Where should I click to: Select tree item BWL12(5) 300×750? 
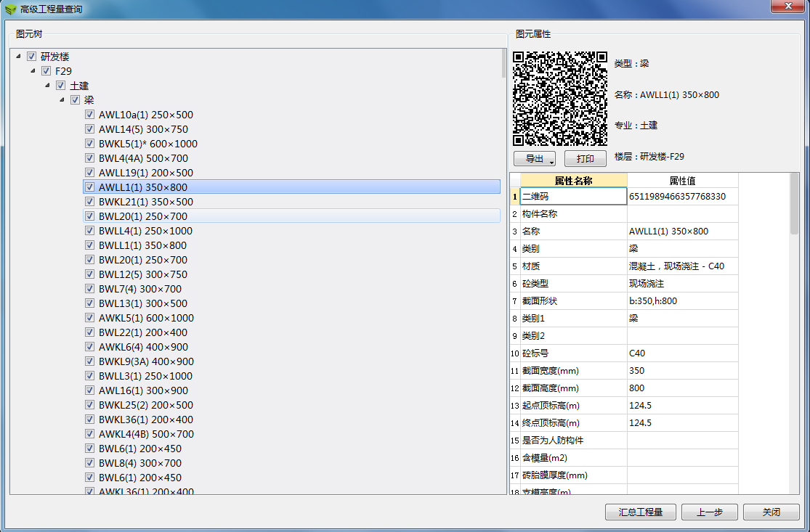click(x=143, y=274)
